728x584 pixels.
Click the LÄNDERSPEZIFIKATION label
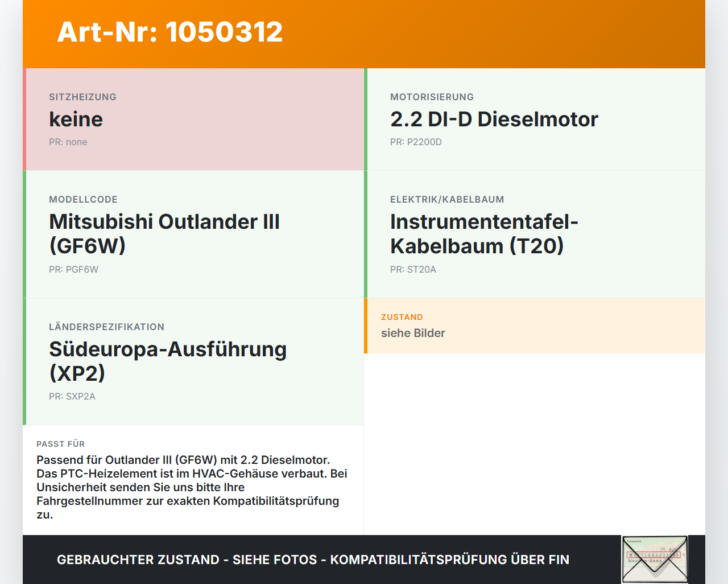point(106,327)
